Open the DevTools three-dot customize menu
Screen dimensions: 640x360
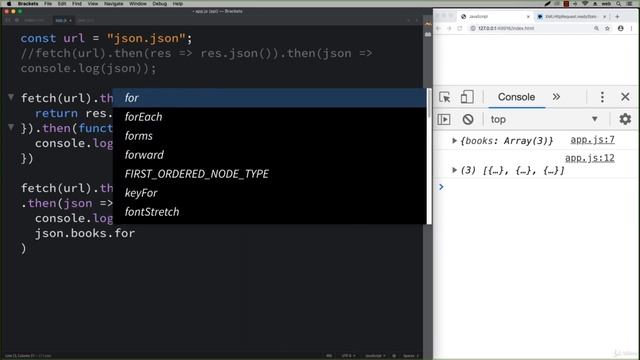[602, 97]
